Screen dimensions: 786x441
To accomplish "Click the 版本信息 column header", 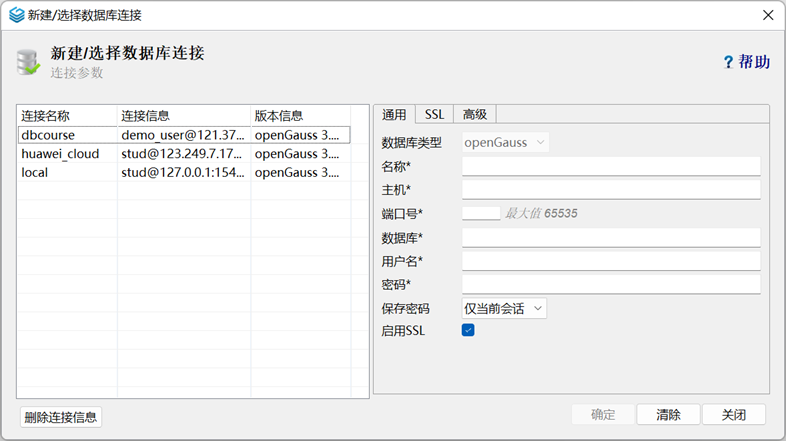I will tap(300, 116).
